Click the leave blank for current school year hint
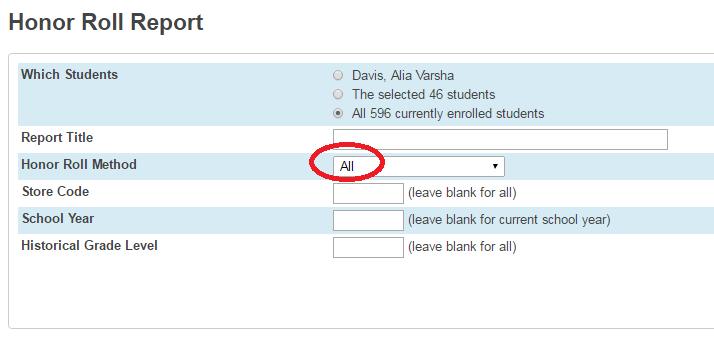Viewport: 714px width, 360px height. (x=509, y=220)
